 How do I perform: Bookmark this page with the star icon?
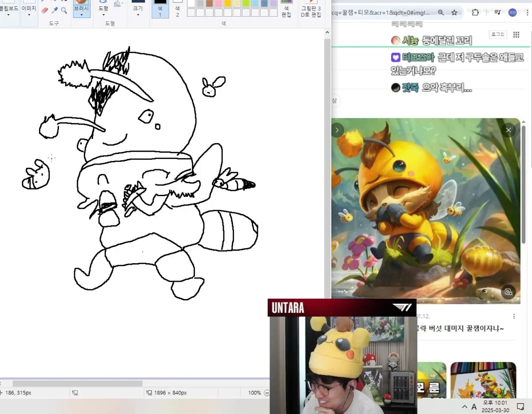point(454,12)
